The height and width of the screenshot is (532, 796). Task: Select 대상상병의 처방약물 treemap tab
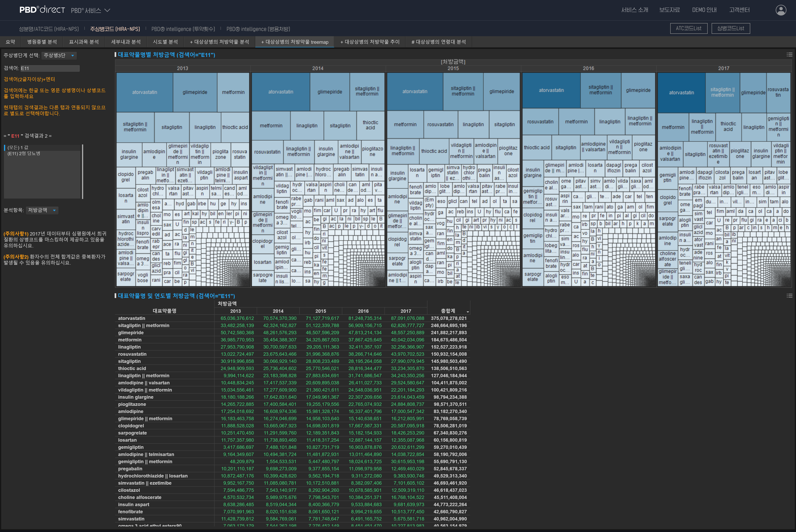click(295, 42)
